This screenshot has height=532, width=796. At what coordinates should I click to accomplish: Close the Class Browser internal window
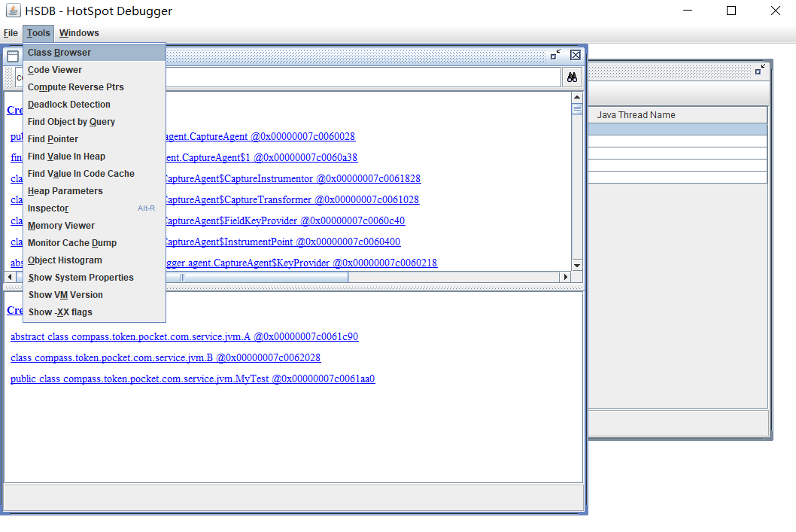(575, 55)
